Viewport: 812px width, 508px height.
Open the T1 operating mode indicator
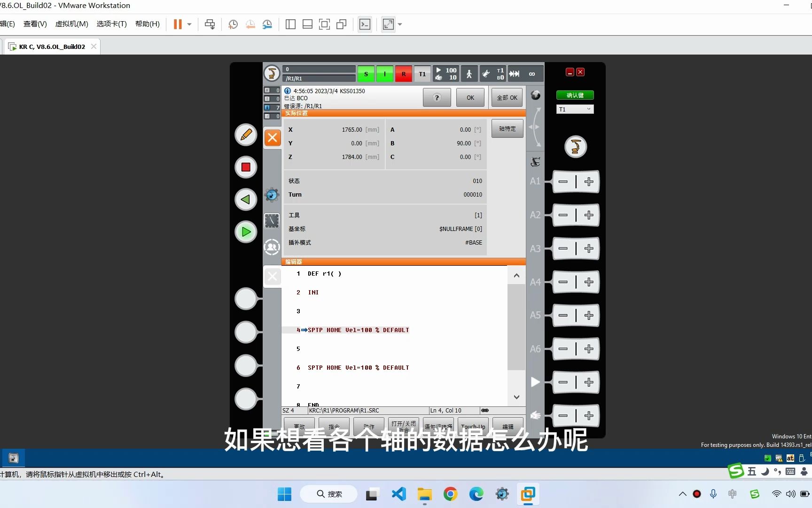422,74
